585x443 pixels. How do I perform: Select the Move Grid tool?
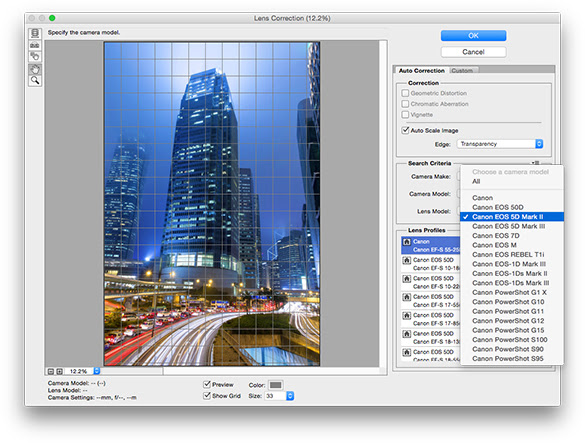click(35, 56)
